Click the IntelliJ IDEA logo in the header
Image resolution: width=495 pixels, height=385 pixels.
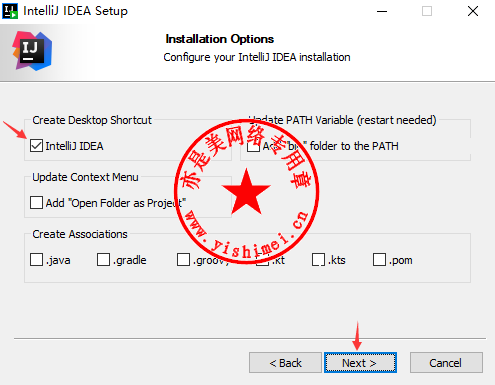pyautogui.click(x=32, y=51)
